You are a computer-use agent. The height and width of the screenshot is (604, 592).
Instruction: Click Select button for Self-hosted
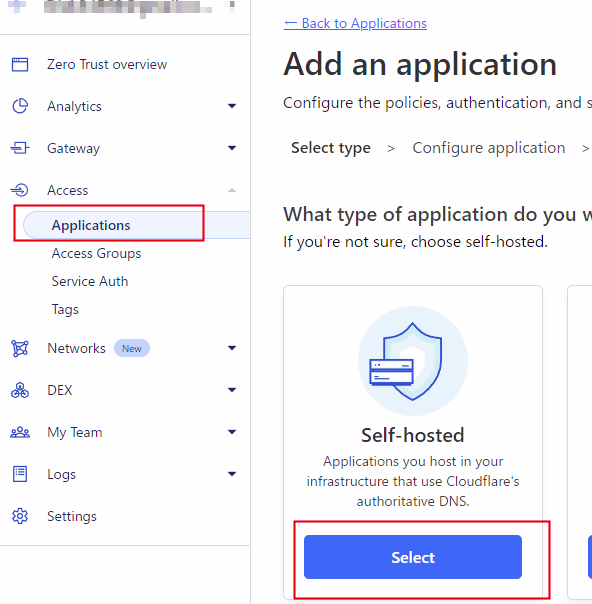click(413, 557)
